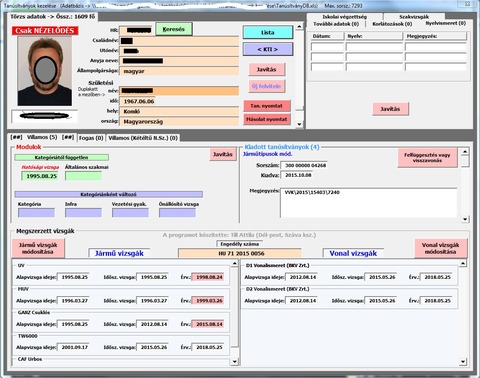Open the Lista button
This screenshot has width=480, height=378.
pos(268,32)
